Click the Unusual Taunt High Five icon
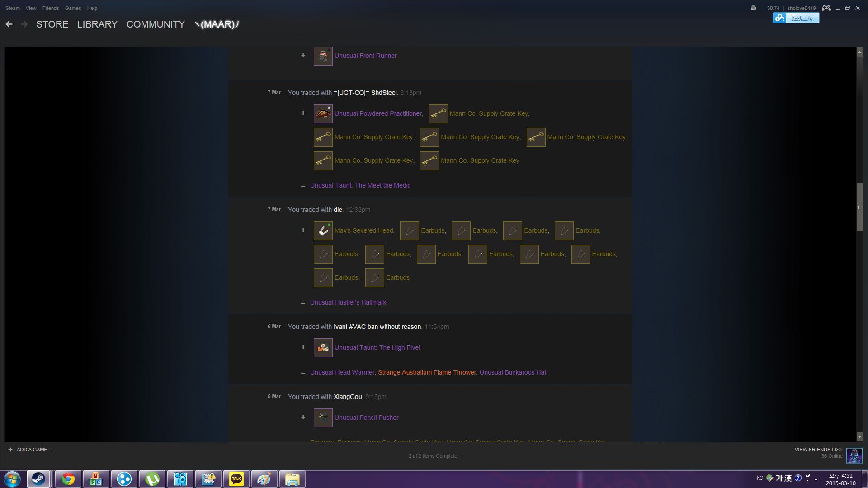 [323, 348]
